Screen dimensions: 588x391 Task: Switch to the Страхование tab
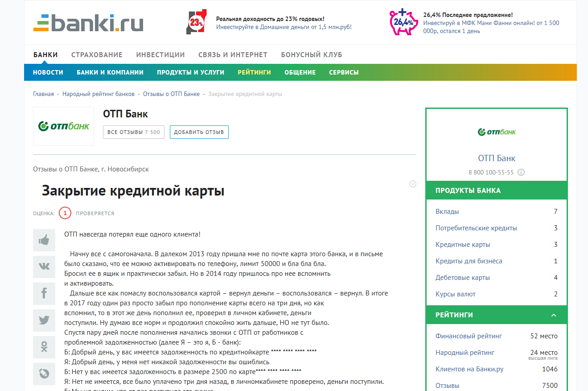coord(97,55)
